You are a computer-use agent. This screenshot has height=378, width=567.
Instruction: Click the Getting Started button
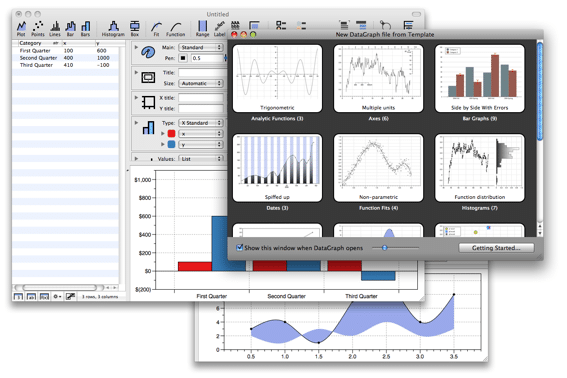click(496, 248)
